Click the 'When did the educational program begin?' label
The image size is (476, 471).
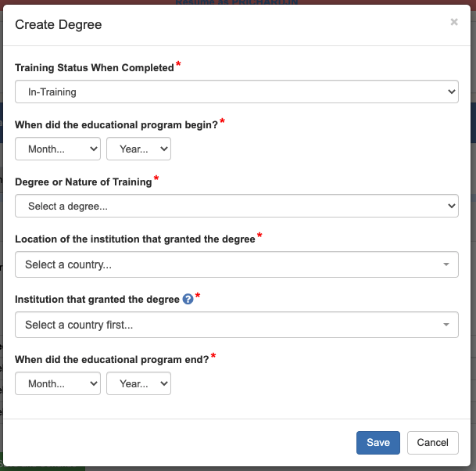click(116, 124)
